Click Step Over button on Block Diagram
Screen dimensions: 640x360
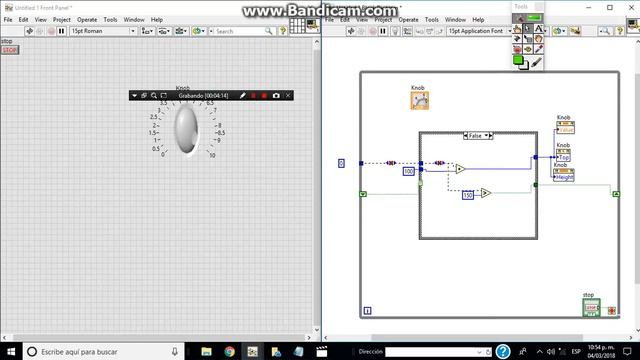click(x=429, y=31)
